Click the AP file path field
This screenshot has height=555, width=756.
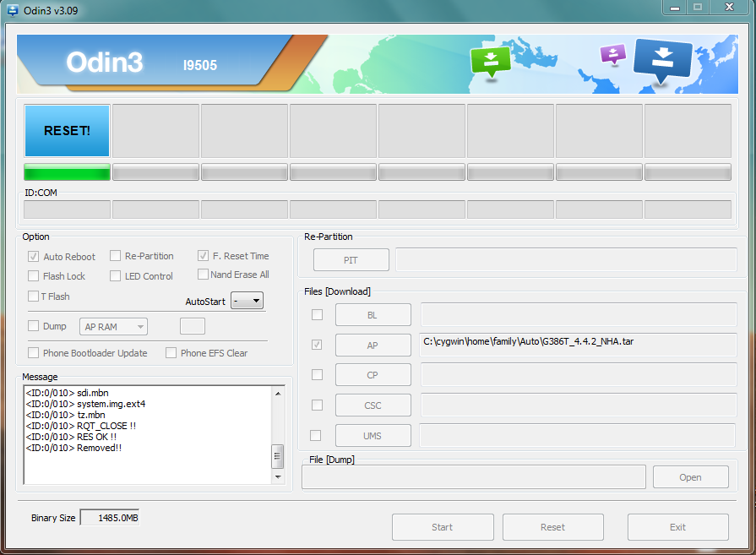578,345
